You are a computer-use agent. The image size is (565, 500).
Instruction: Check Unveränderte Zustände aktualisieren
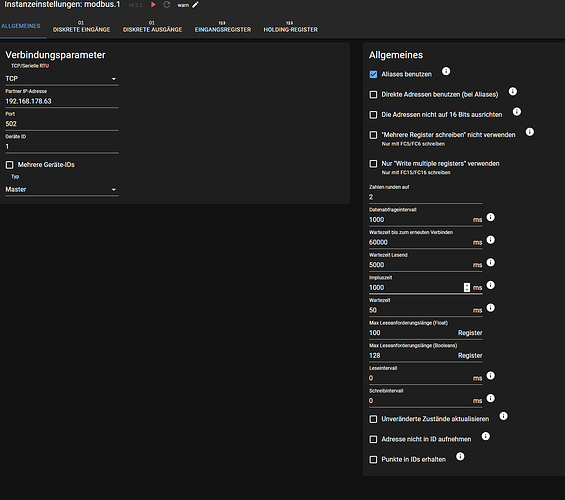(x=373, y=419)
